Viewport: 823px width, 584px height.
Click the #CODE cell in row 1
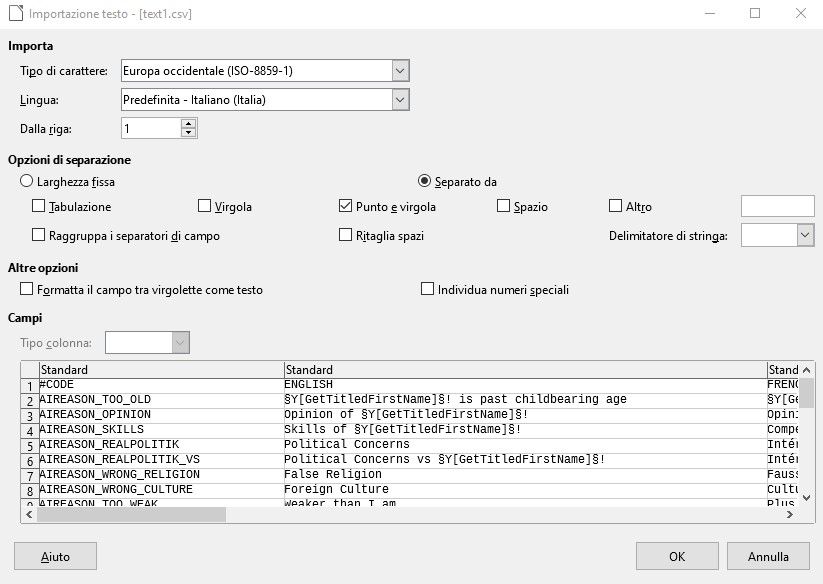tap(162, 385)
